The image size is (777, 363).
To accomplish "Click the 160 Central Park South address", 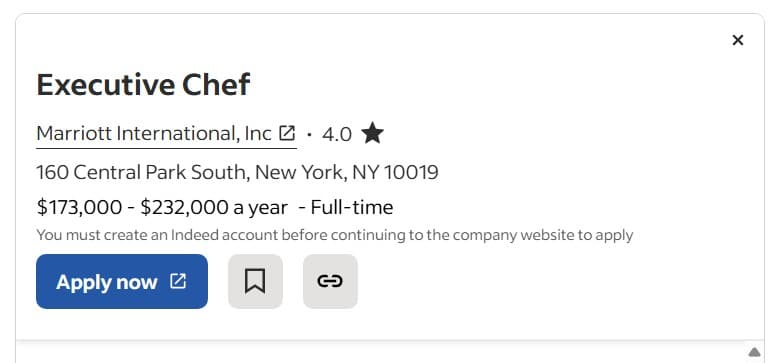I will [141, 172].
